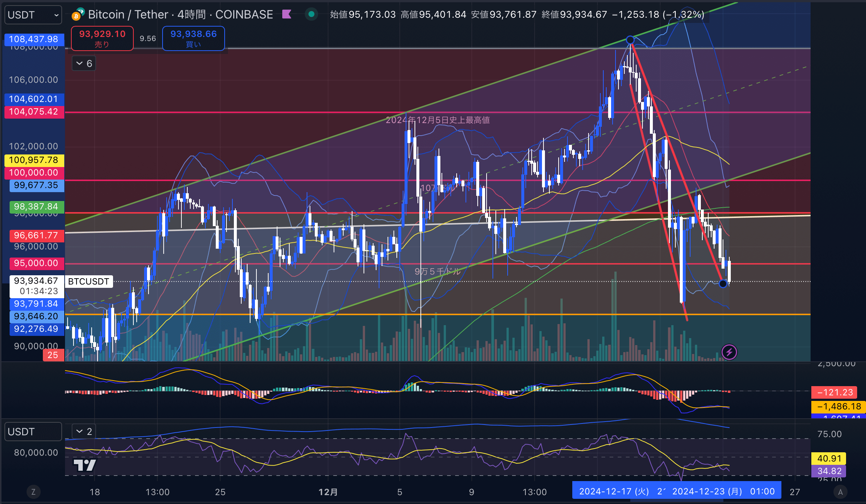Click the 終値93,934.67 close value
This screenshot has width=866, height=504.
[x=575, y=14]
